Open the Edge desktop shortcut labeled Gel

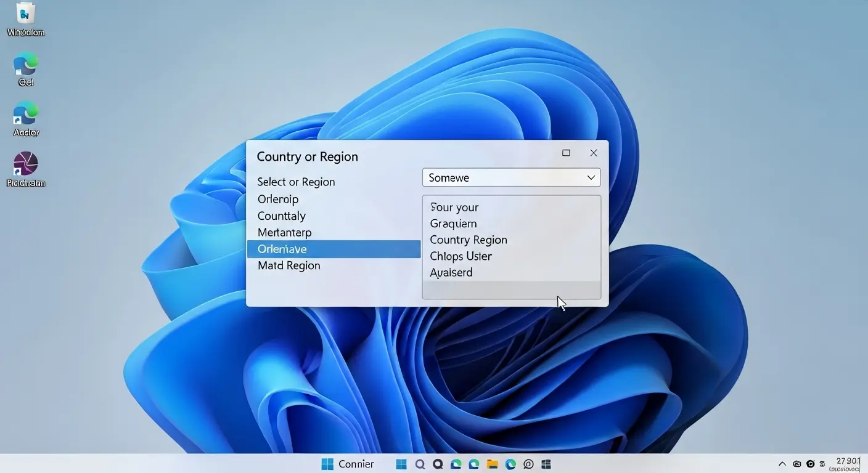click(x=26, y=64)
